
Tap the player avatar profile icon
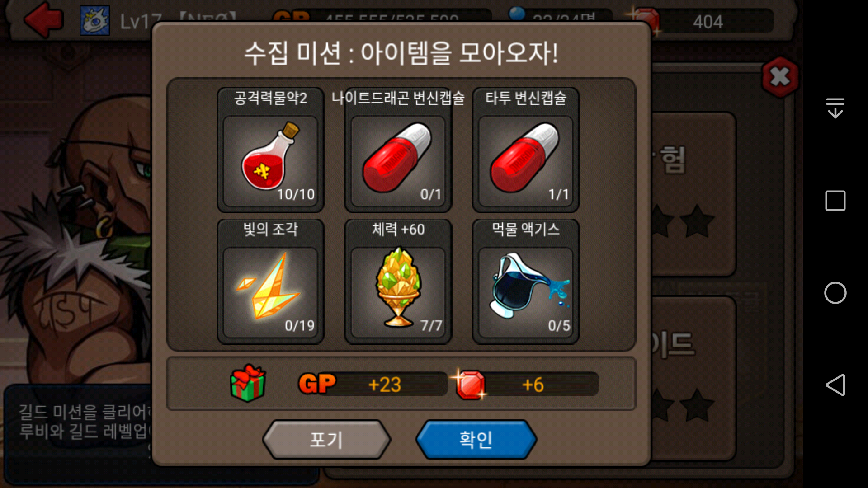[x=94, y=20]
